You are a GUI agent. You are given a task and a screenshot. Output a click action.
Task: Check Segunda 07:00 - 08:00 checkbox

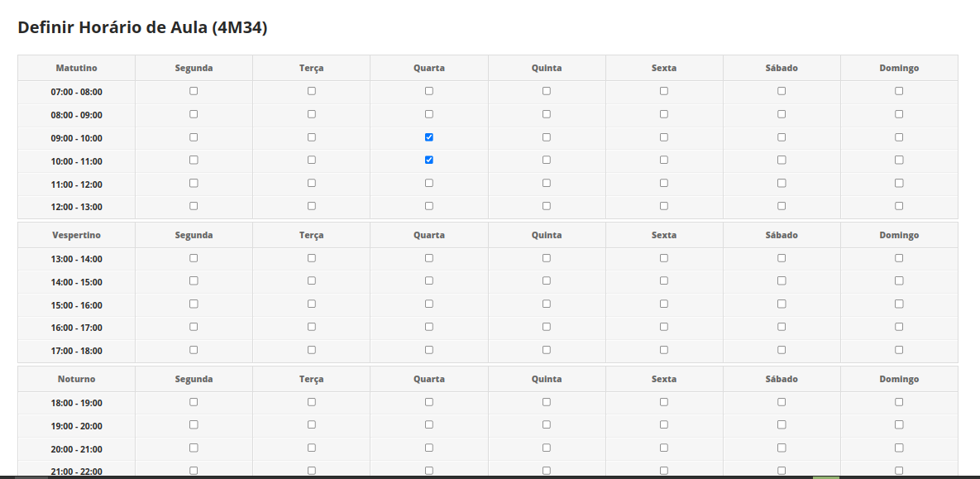pos(194,91)
